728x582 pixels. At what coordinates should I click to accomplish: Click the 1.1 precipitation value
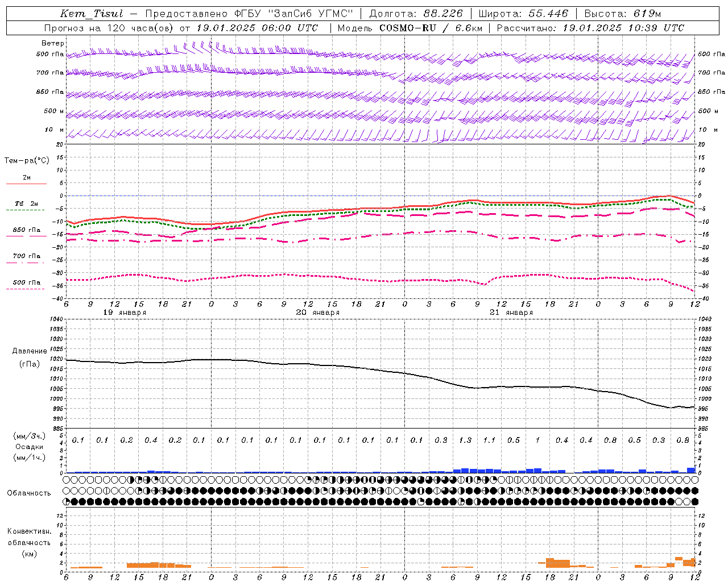489,440
